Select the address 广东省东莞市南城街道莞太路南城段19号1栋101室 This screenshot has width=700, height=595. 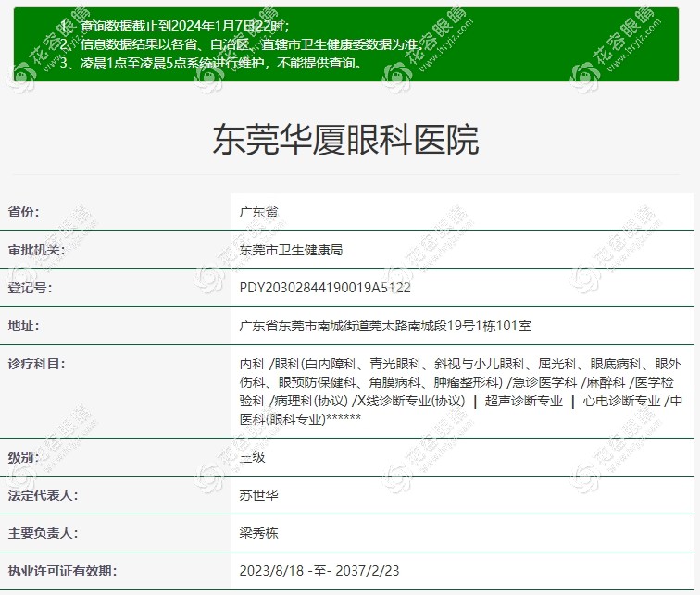(385, 326)
